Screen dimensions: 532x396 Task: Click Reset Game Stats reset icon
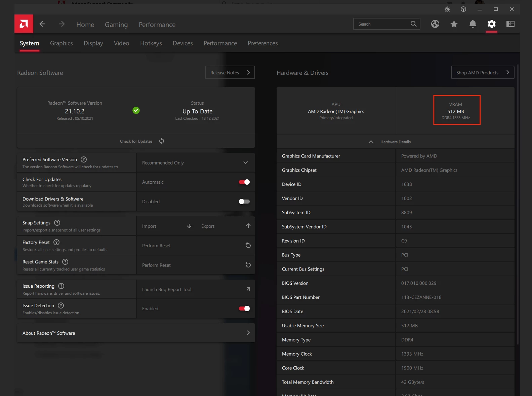point(248,265)
